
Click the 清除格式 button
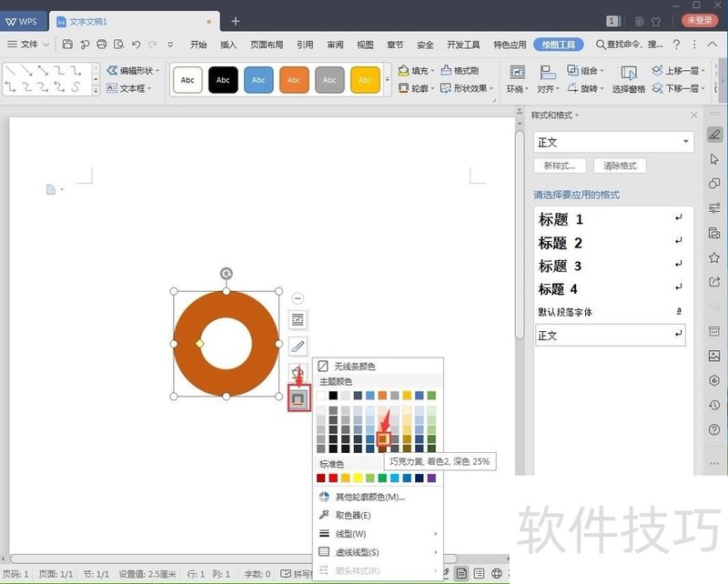[x=620, y=166]
